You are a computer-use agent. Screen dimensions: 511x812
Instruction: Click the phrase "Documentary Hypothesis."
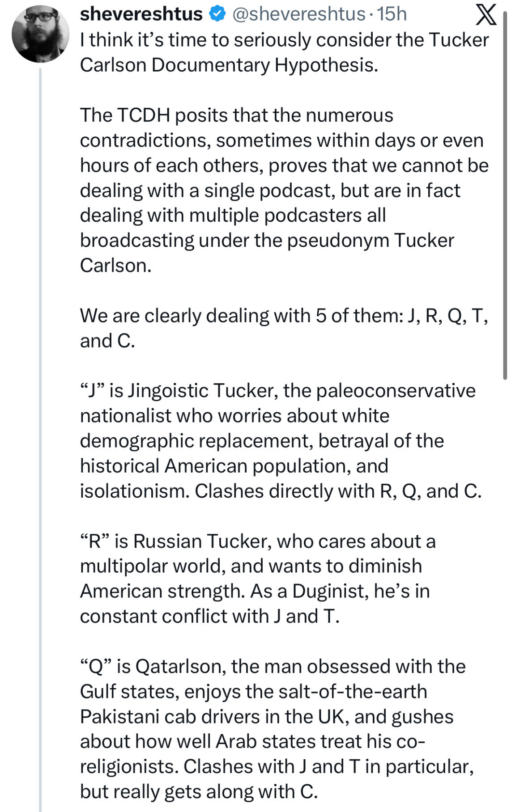[x=265, y=65]
